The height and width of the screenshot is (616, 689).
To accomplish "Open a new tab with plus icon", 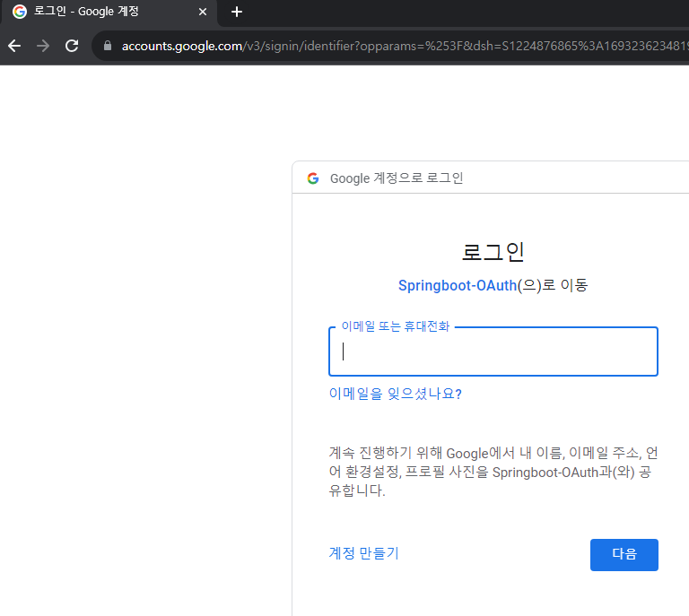I will tap(237, 12).
